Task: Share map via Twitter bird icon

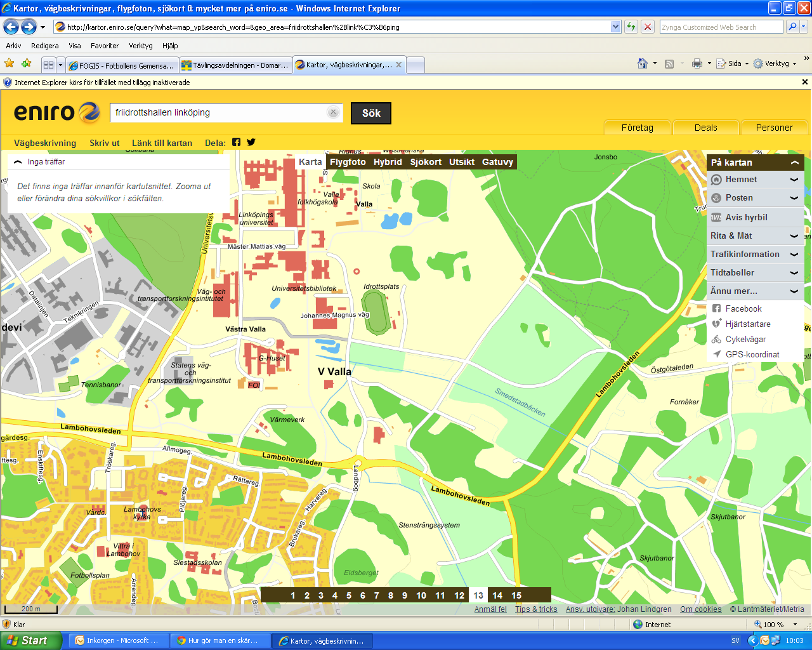Action: pos(251,142)
